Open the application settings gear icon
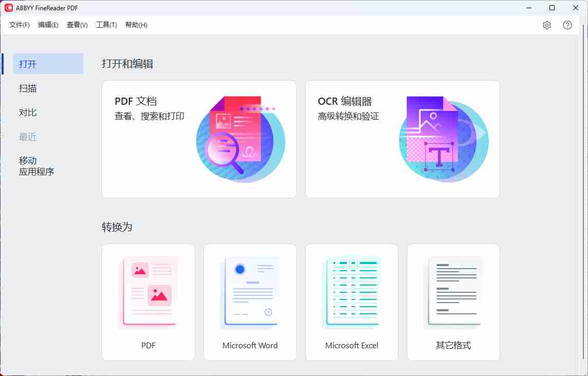This screenshot has width=588, height=376. pyautogui.click(x=546, y=25)
